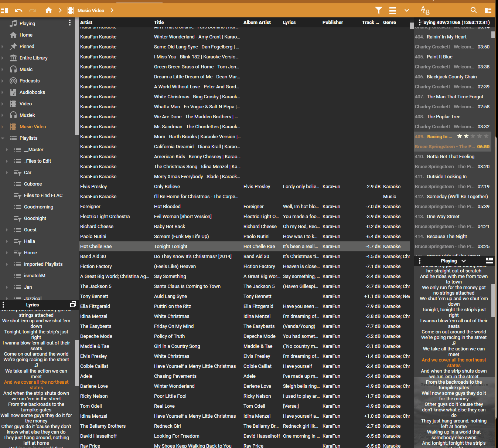Select Podcasts in the sidebar
The width and height of the screenshot is (498, 448).
[x=30, y=81]
